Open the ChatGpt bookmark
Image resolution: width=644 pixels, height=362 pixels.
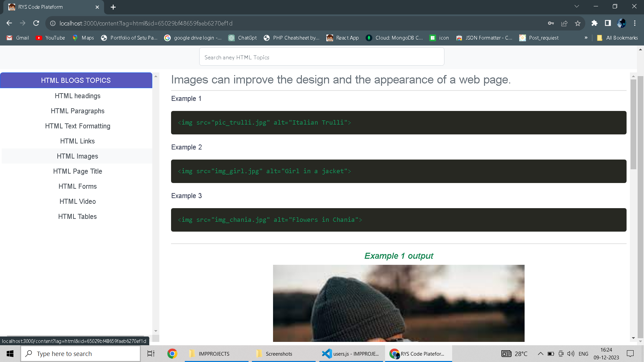(243, 38)
